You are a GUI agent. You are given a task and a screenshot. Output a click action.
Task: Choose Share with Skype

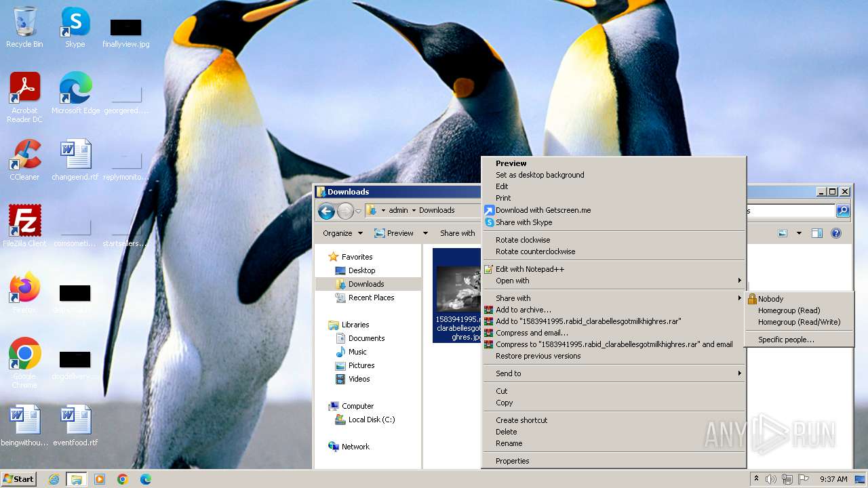click(524, 222)
